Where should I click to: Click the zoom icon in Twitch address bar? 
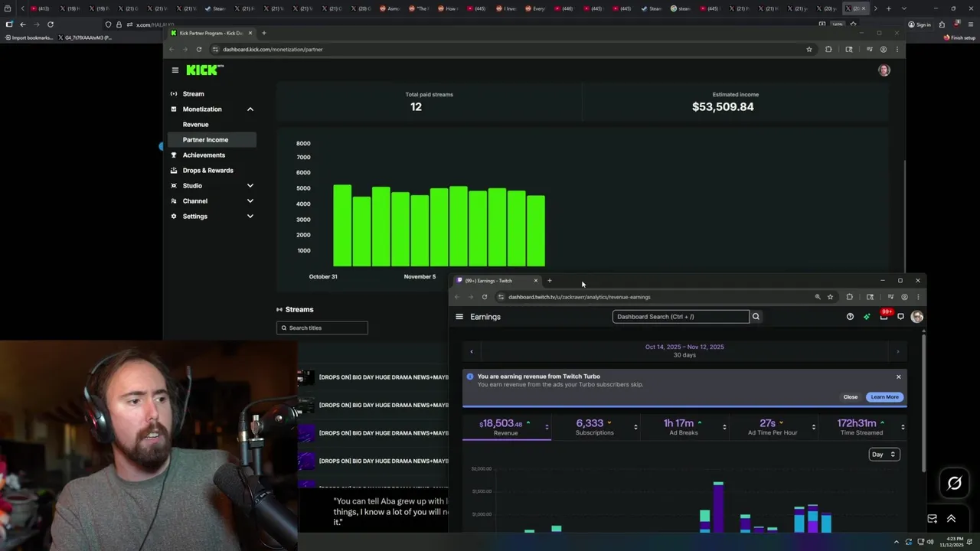coord(817,297)
